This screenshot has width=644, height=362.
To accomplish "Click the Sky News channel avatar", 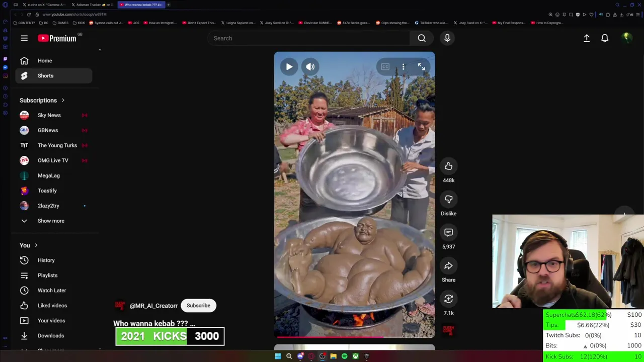I will [24, 115].
